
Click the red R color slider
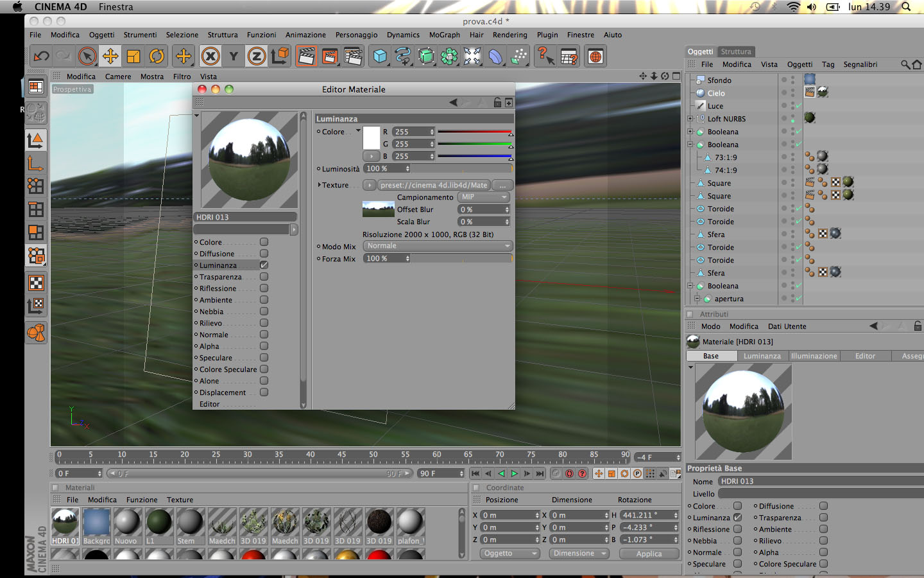475,132
